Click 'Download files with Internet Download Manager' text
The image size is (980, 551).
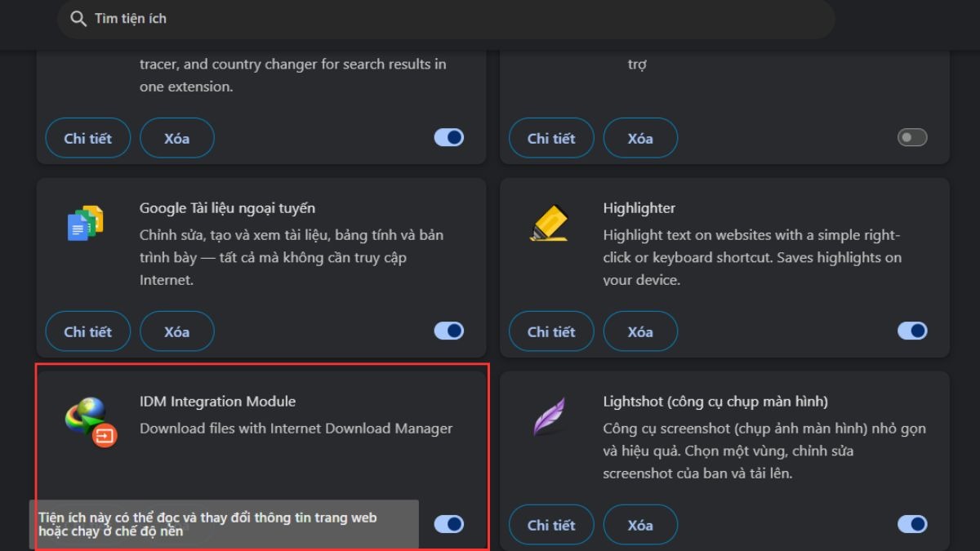pyautogui.click(x=296, y=429)
